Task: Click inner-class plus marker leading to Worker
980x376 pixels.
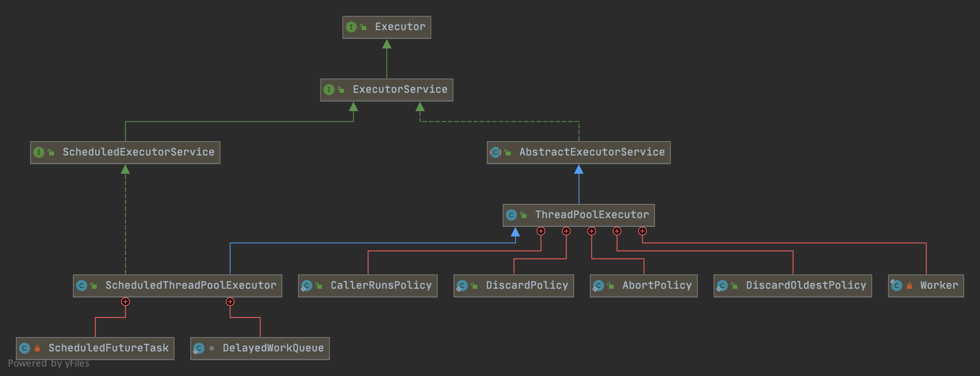Action: [642, 231]
